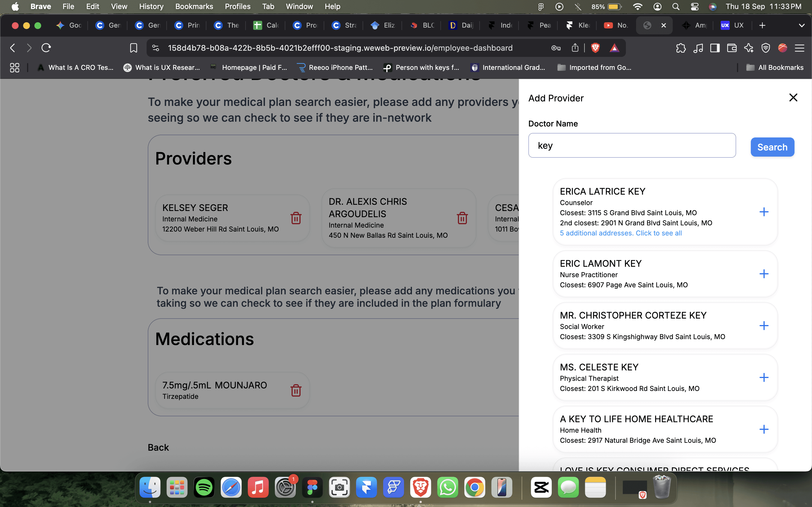Switch to the UX tab
Image resolution: width=812 pixels, height=507 pixels.
[x=732, y=25]
